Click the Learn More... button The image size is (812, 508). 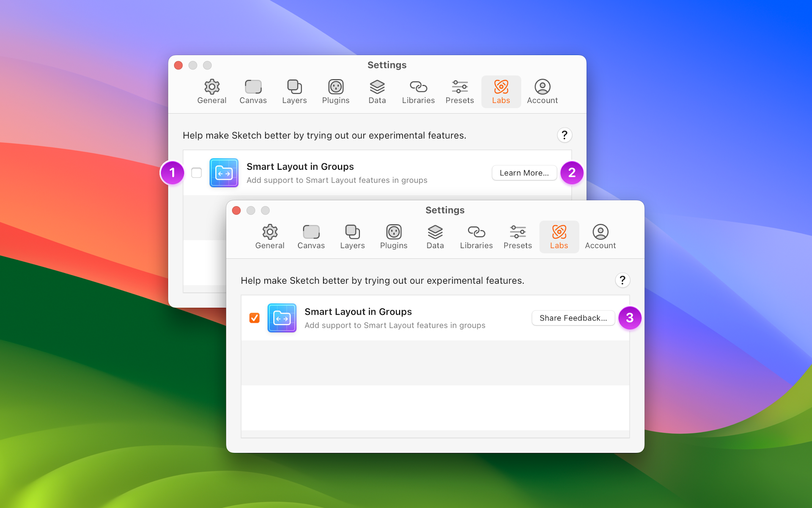pos(524,173)
